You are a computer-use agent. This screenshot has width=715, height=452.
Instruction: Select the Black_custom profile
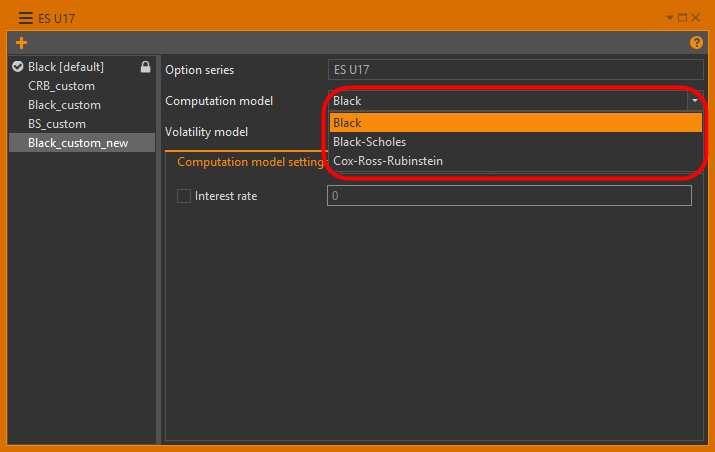click(x=65, y=105)
